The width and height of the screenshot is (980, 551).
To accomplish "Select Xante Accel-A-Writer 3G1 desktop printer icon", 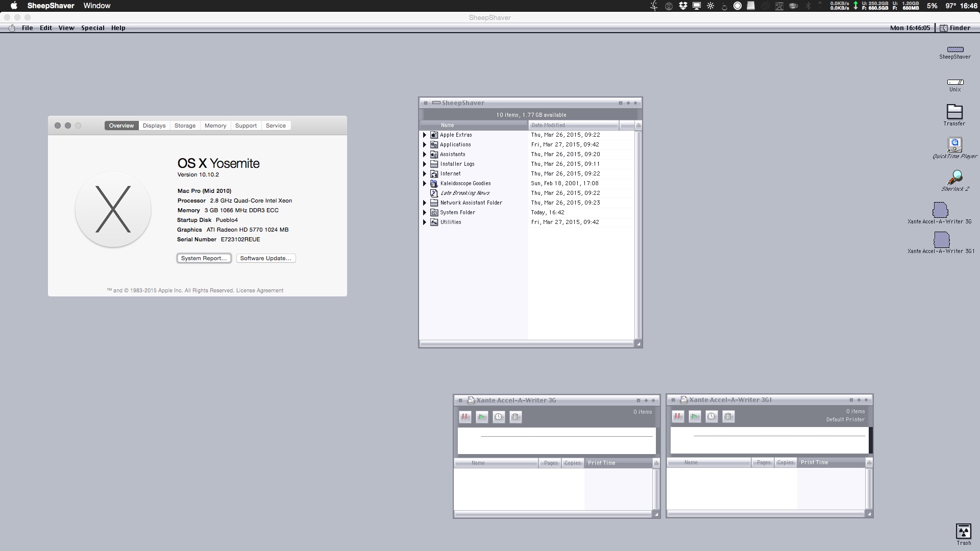I will coord(941,240).
